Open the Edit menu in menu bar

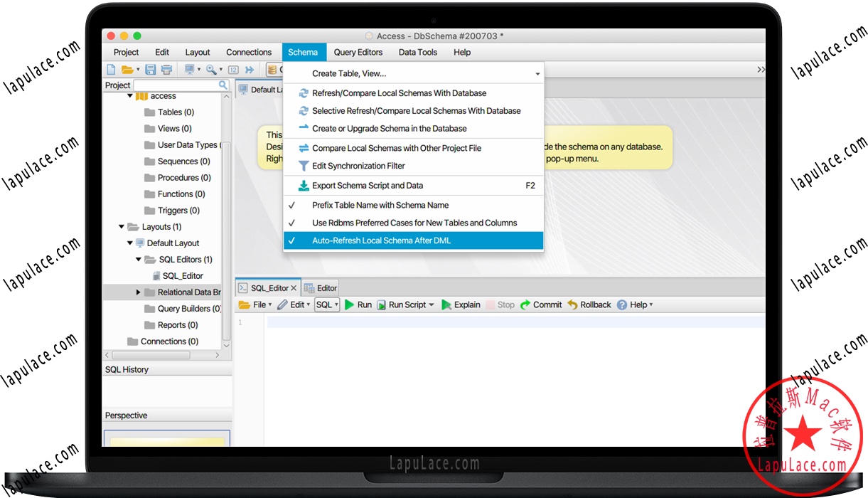point(162,52)
